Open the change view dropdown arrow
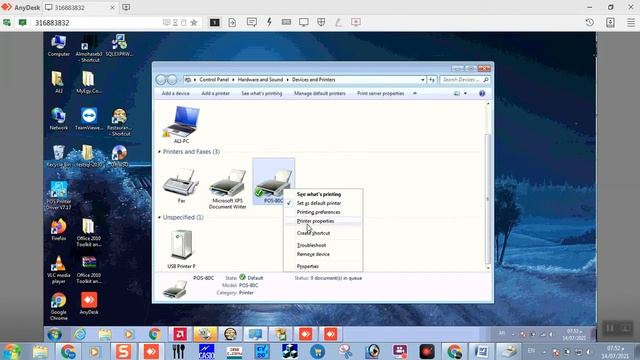Viewport: 640px width, 360px height. pos(465,93)
